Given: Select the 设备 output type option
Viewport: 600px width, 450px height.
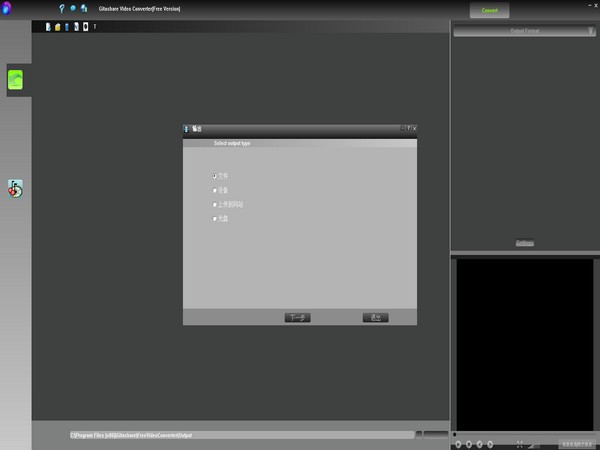Looking at the screenshot, I should tap(215, 189).
